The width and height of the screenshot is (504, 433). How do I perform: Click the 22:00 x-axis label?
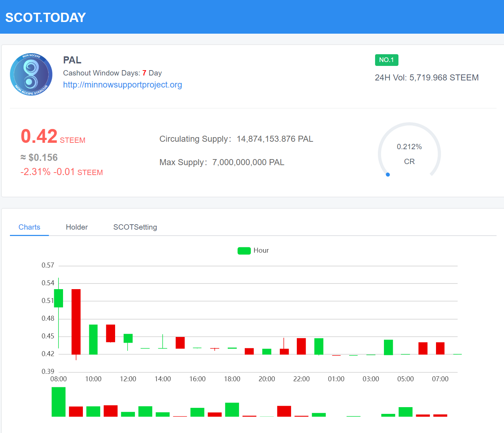click(301, 379)
